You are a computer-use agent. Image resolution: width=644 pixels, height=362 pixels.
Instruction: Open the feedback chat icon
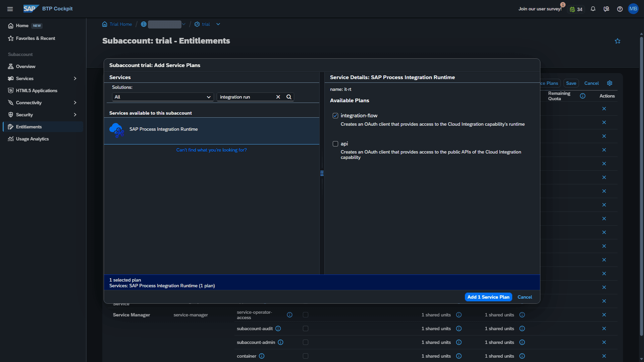(606, 9)
